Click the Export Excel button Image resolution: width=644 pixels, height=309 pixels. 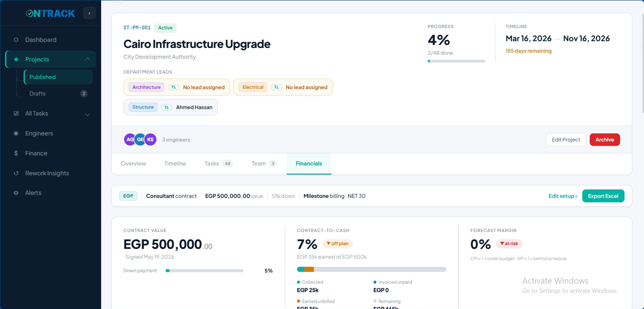pyautogui.click(x=603, y=196)
